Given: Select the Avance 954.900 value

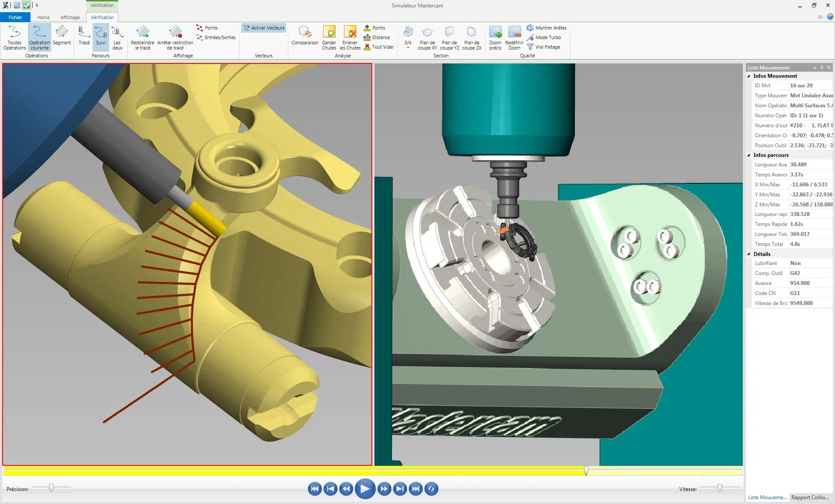Looking at the screenshot, I should (800, 283).
